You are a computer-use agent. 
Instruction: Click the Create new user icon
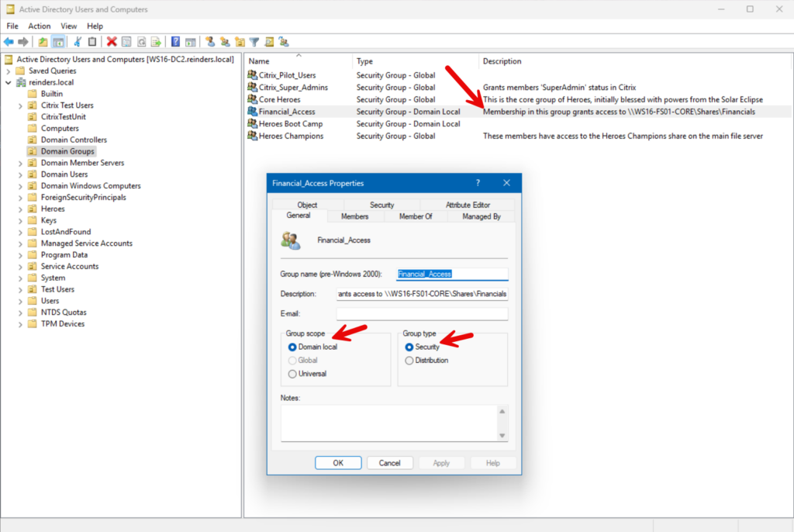tap(209, 42)
